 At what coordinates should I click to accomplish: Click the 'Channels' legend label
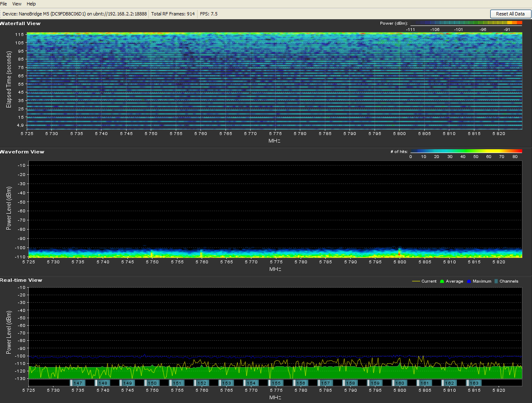click(x=509, y=281)
